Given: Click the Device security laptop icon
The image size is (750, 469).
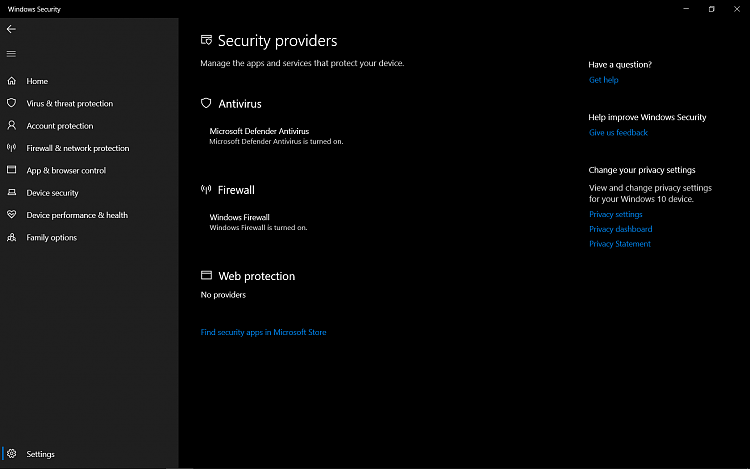Looking at the screenshot, I should 11,192.
